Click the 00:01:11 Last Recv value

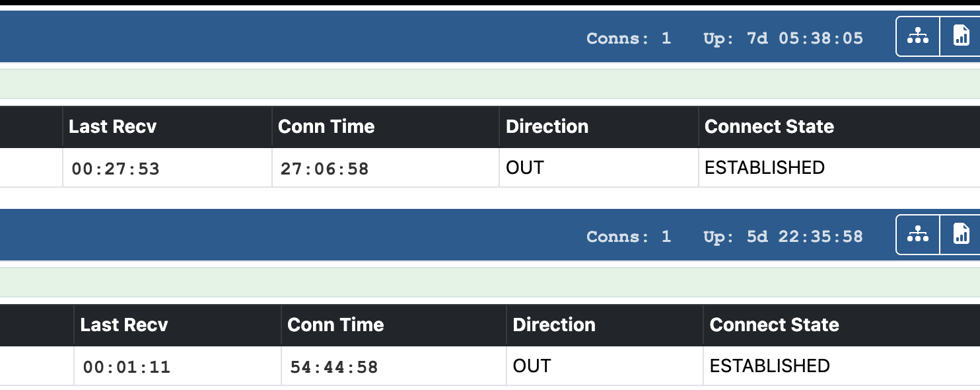point(126,367)
